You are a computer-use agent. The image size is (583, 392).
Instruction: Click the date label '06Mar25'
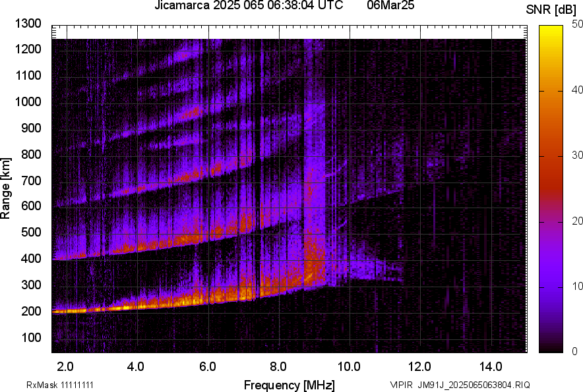click(390, 5)
